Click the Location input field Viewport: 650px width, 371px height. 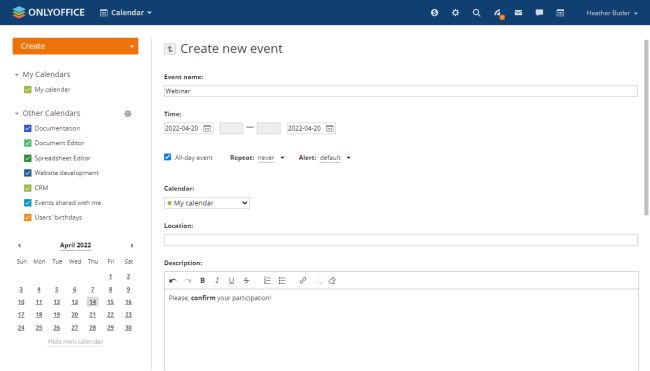pos(400,240)
